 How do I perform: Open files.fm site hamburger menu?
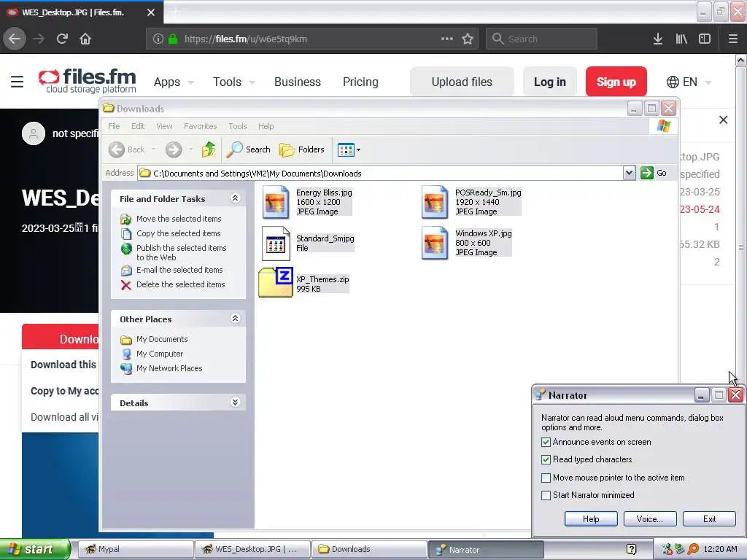coord(18,82)
